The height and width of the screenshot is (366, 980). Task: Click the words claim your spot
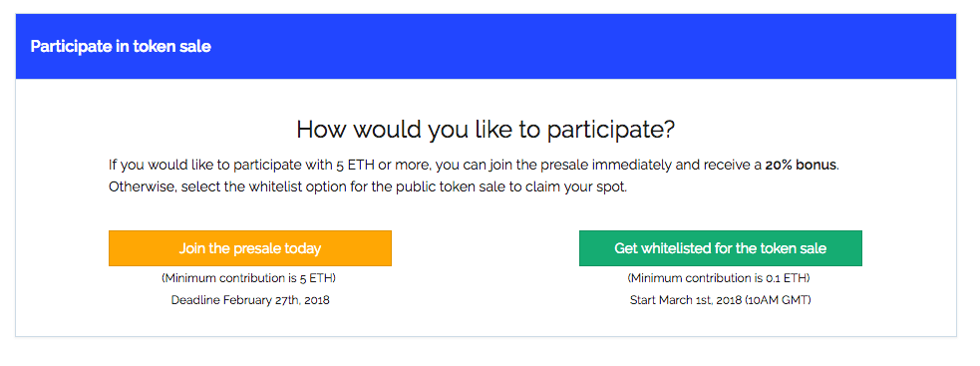573,187
